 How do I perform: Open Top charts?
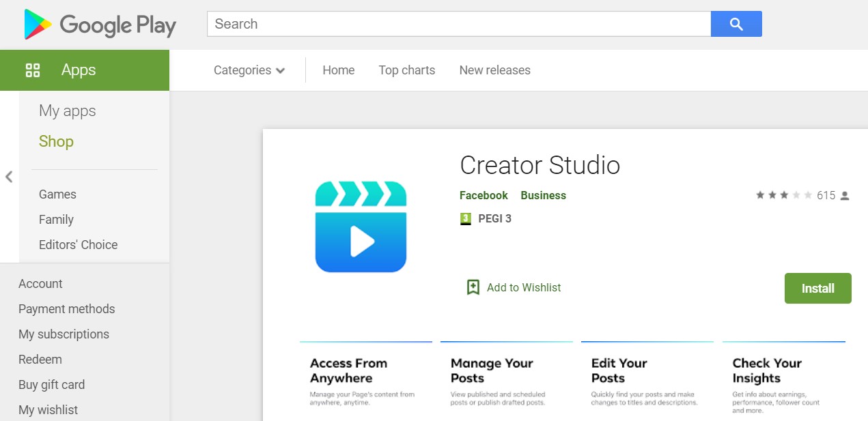[407, 70]
